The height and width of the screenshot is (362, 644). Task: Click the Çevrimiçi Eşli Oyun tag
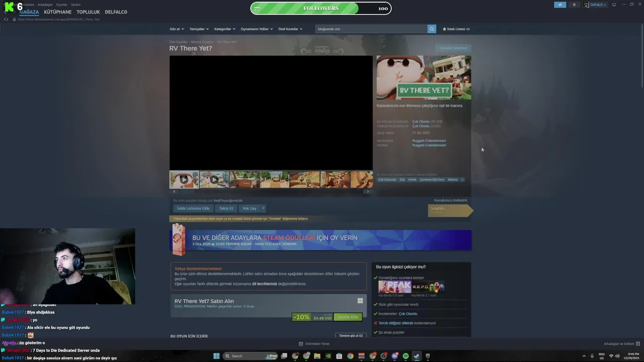point(432,179)
